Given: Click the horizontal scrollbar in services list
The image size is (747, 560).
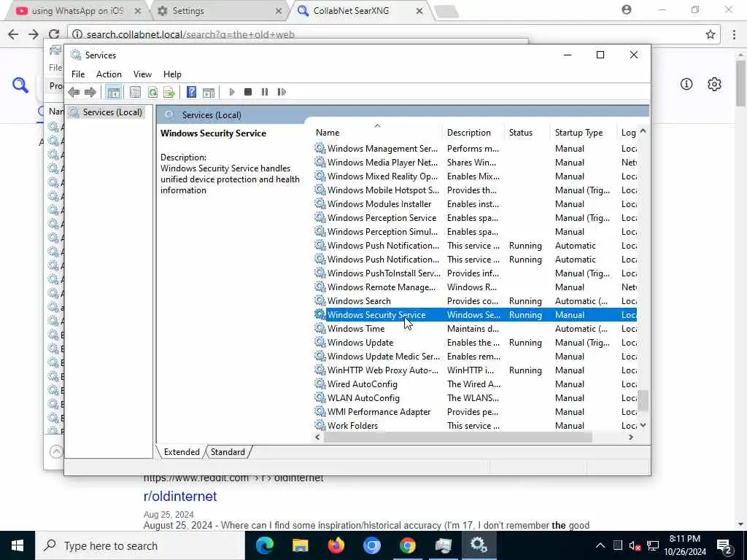Looking at the screenshot, I should coord(457,437).
